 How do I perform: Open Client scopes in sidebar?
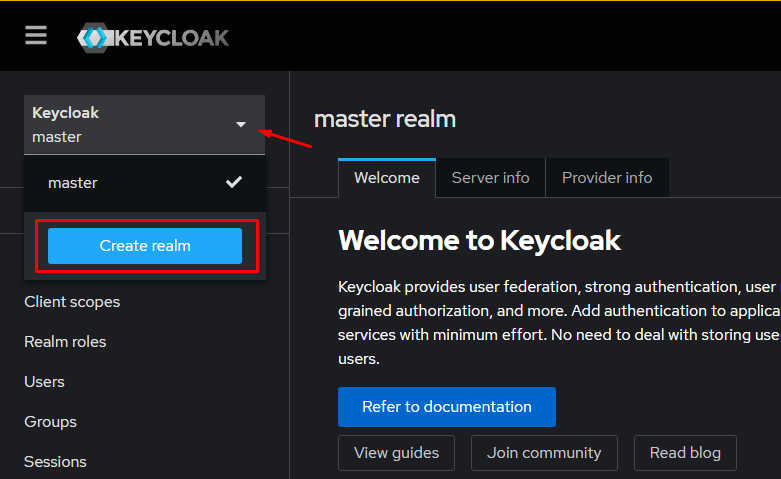click(x=72, y=301)
